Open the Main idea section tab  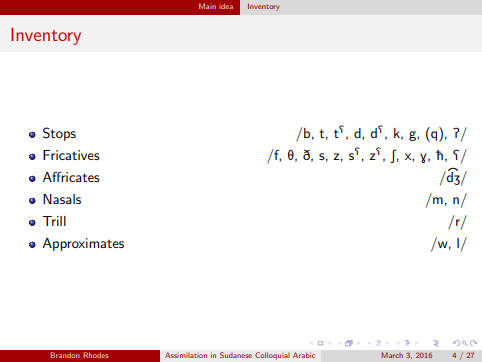[x=216, y=6]
